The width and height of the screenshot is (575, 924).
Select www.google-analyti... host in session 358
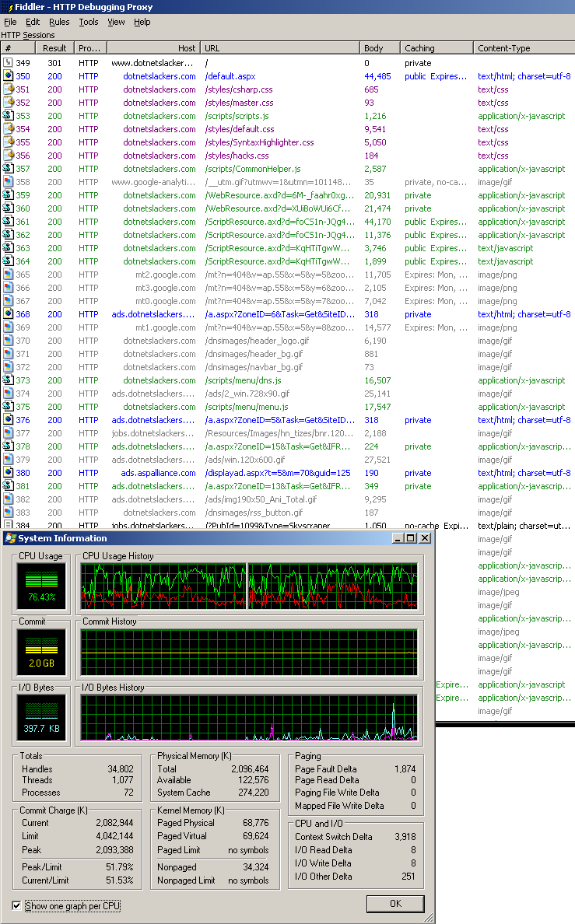pyautogui.click(x=153, y=182)
